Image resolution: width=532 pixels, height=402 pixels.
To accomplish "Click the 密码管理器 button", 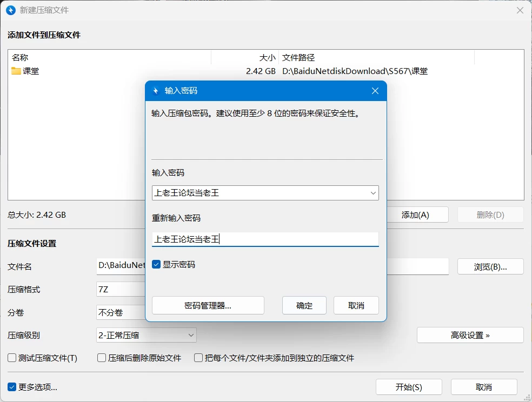I will tap(208, 305).
